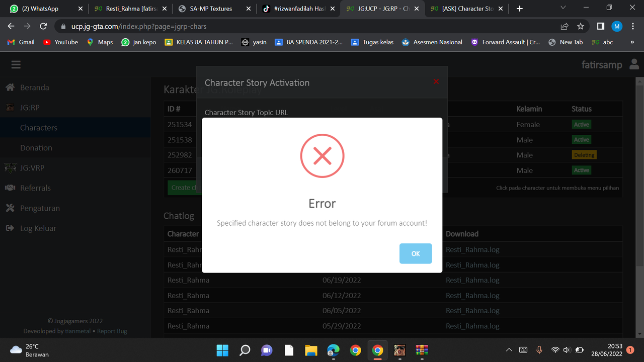The height and width of the screenshot is (362, 644).
Task: Click OK on the Error dialog
Action: pos(416,253)
